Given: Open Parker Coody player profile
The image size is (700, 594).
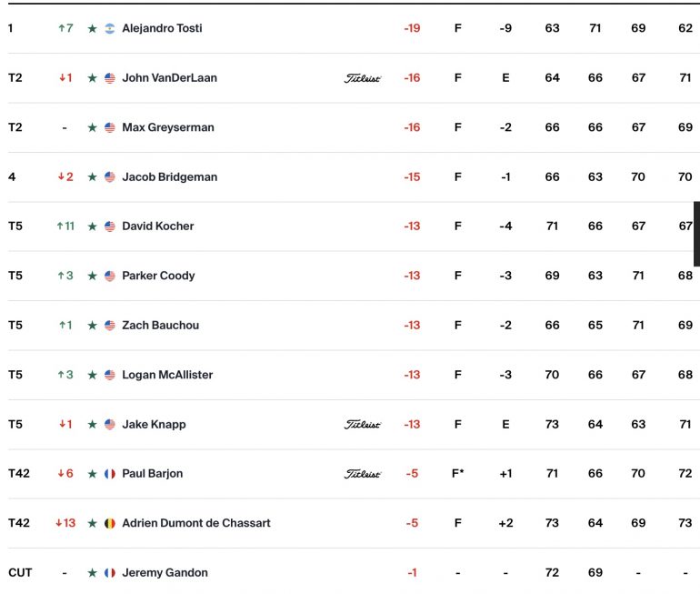Looking at the screenshot, I should pos(158,276).
